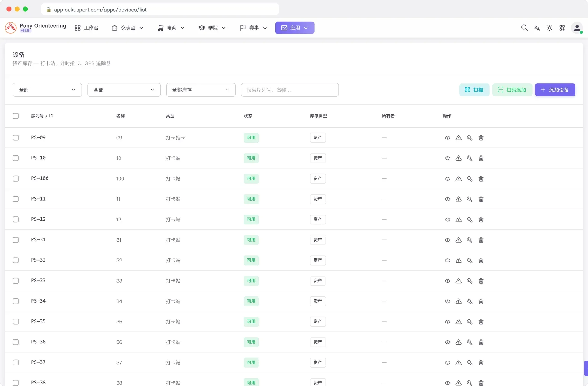Screen dimensions: 588x386
Task: Toggle the light/dark theme sun icon
Action: [x=549, y=28]
